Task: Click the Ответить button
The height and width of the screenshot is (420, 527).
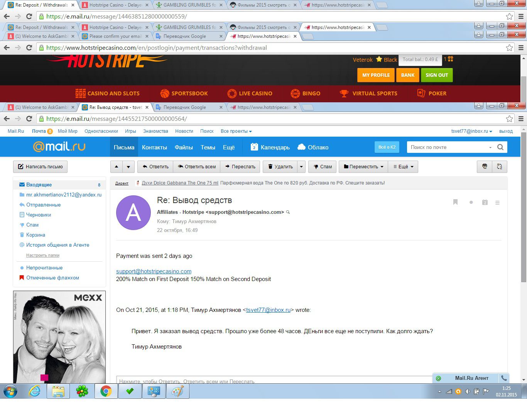Action: [x=155, y=166]
